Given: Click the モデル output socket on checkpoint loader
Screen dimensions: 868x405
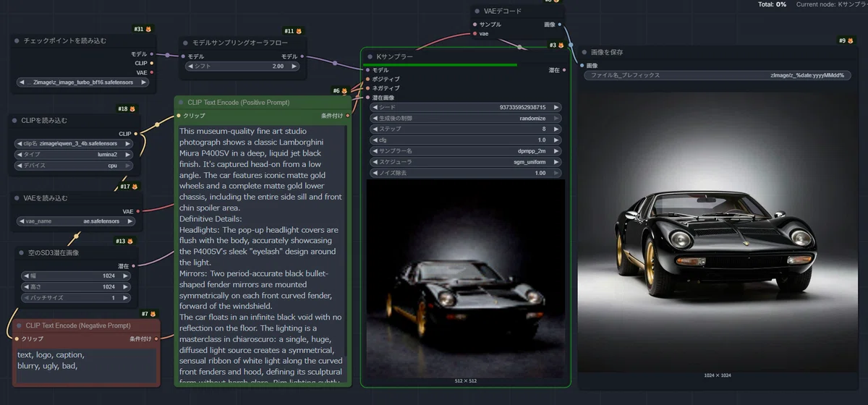Looking at the screenshot, I should [152, 54].
